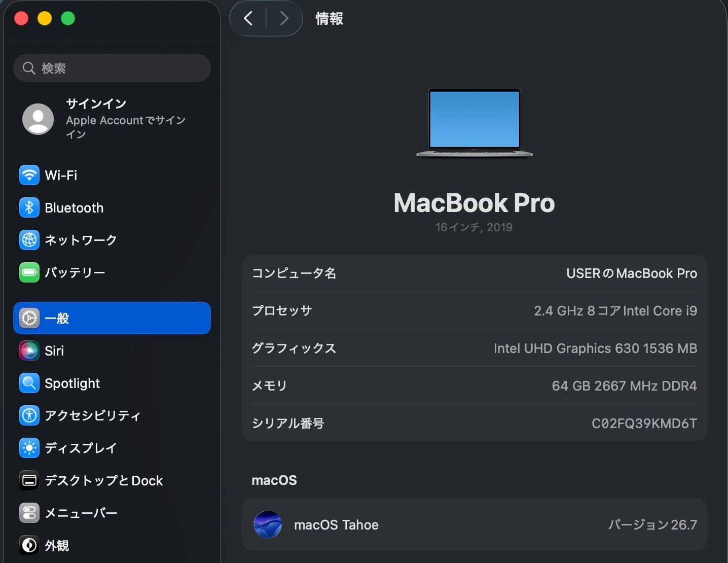
Task: Click the serial number C02FQ39KMD6T
Action: coord(644,423)
